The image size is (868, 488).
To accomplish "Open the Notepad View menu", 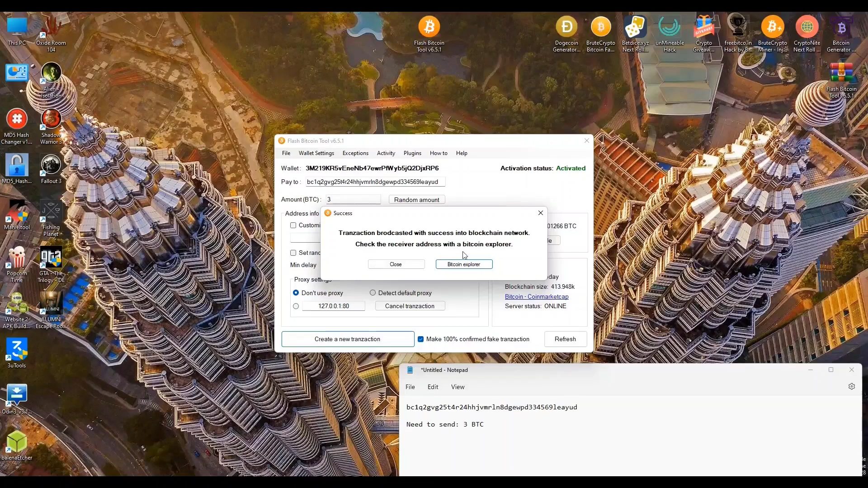I will click(x=458, y=387).
